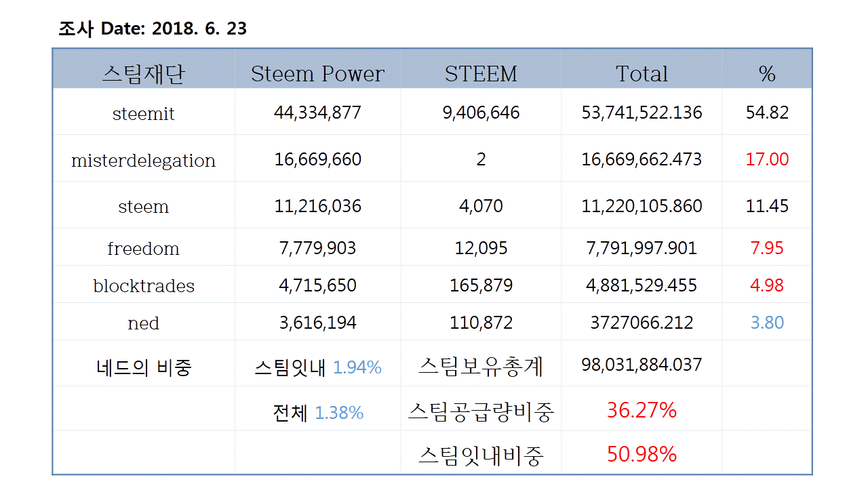Click the '네드의 비중' row label

coord(143,367)
